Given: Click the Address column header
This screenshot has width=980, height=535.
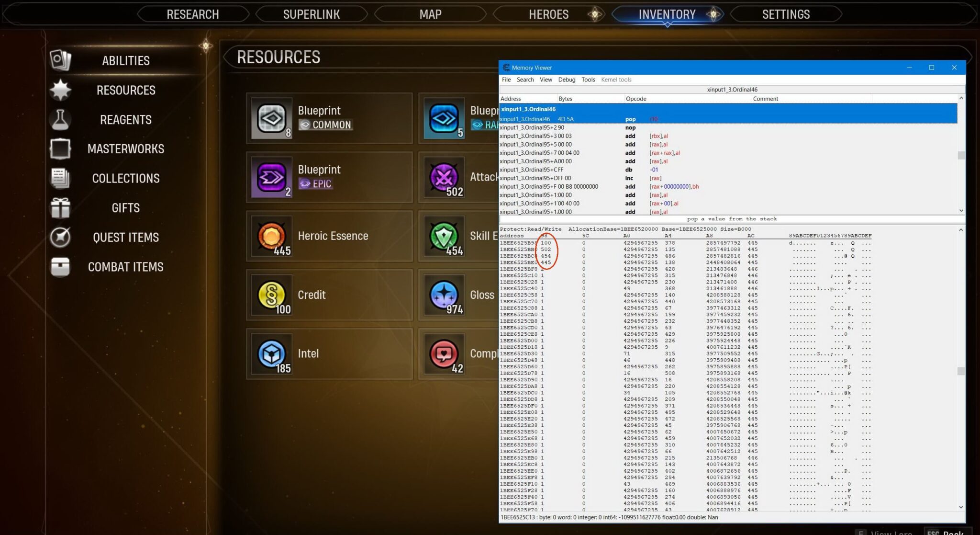Looking at the screenshot, I should (511, 99).
